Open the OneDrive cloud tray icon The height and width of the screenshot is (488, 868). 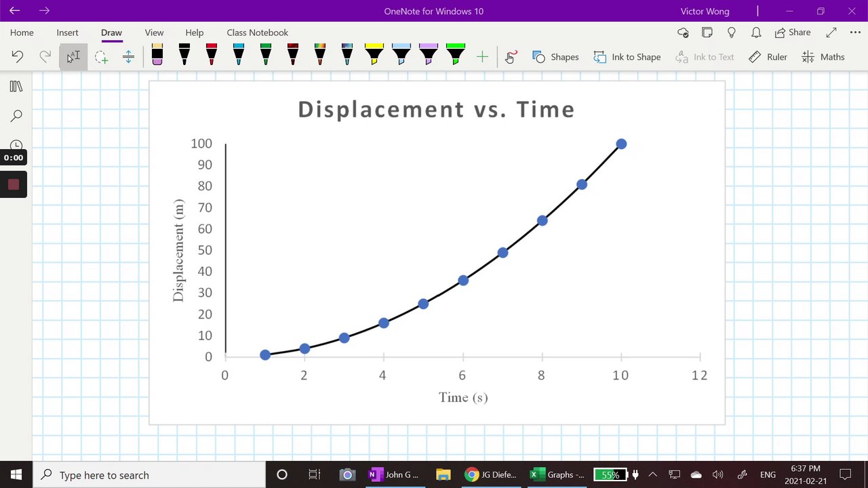coord(696,474)
